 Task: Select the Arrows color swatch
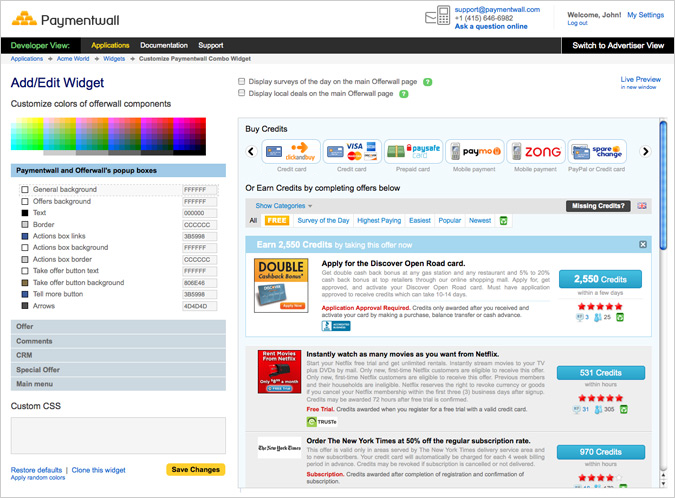[x=25, y=306]
